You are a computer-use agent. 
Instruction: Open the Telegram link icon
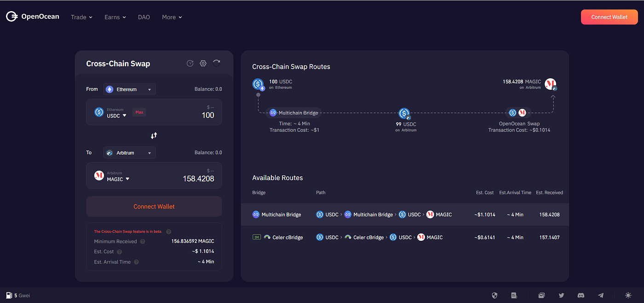coord(601,295)
